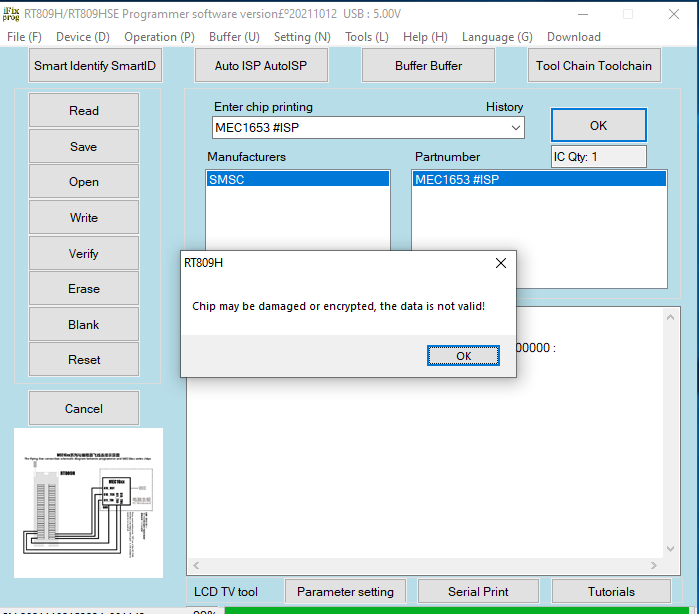
Task: Click the wiring diagram thumbnail image
Action: tap(89, 503)
